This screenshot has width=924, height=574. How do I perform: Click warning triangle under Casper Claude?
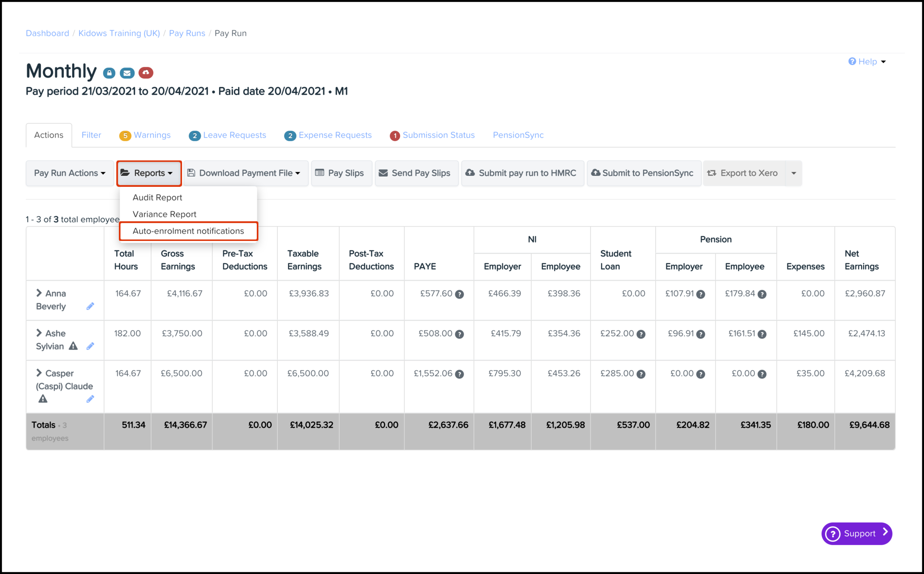[43, 399]
